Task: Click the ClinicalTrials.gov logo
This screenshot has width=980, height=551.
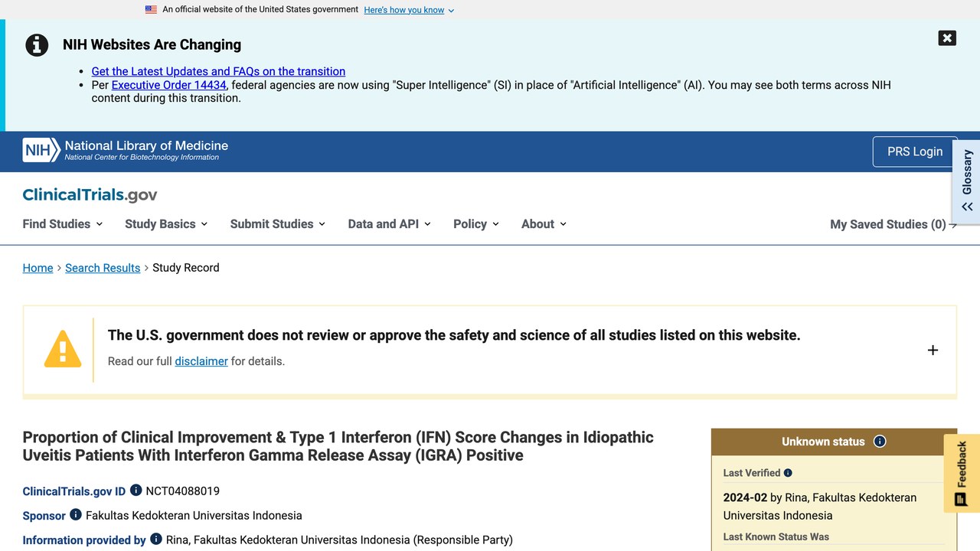Action: (90, 195)
